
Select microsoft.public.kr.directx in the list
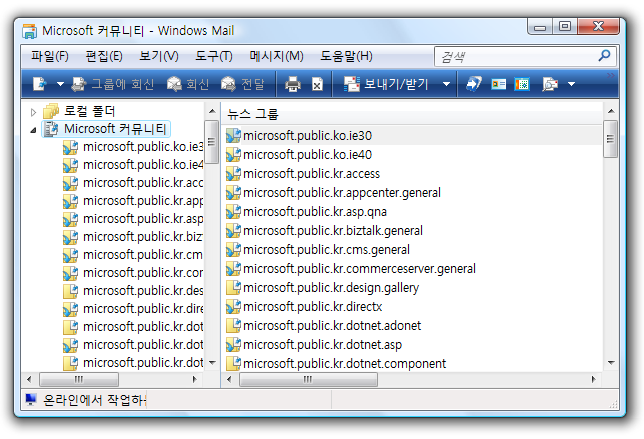(x=313, y=307)
